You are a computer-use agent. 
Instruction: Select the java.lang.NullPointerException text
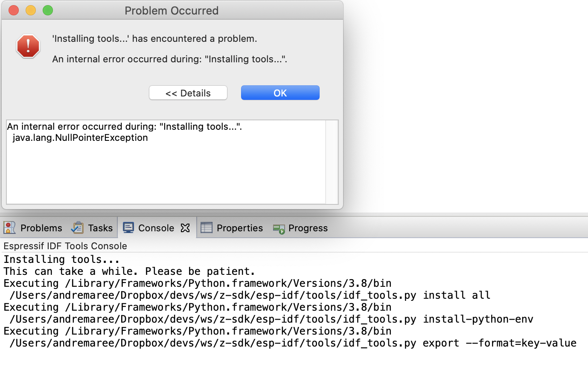[x=80, y=137]
